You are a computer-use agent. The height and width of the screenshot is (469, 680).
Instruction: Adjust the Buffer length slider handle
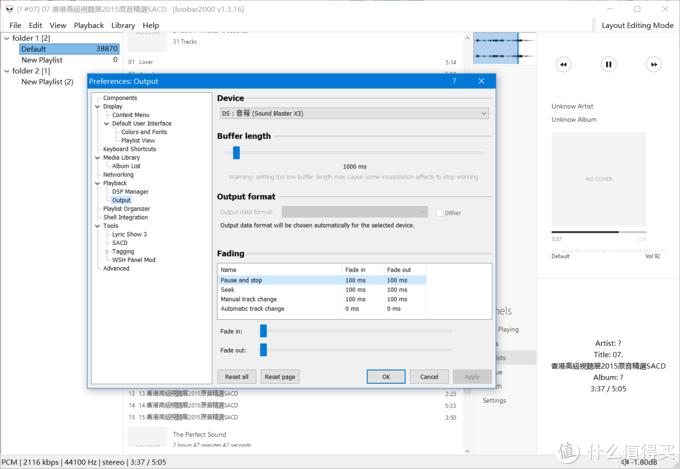point(236,152)
